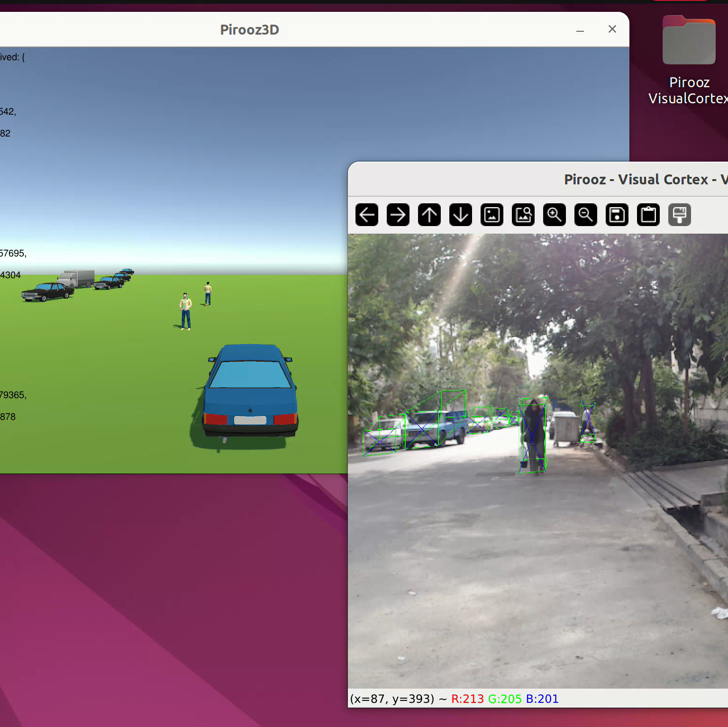
Task: Fit image to window icon
Action: pos(523,215)
